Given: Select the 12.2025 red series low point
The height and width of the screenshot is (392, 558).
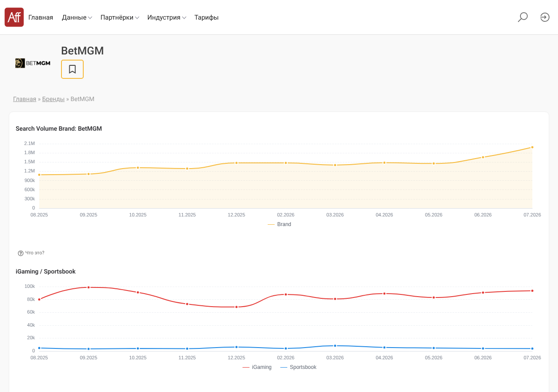Looking at the screenshot, I should pyautogui.click(x=236, y=307).
